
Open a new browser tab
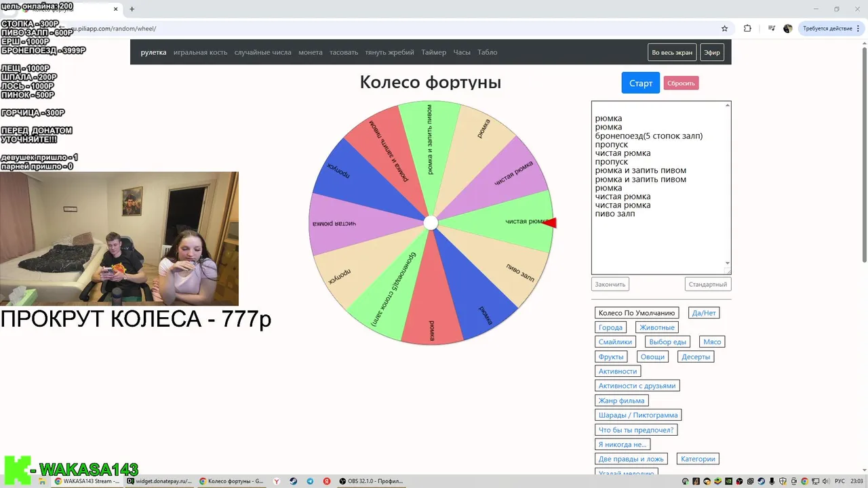click(132, 9)
